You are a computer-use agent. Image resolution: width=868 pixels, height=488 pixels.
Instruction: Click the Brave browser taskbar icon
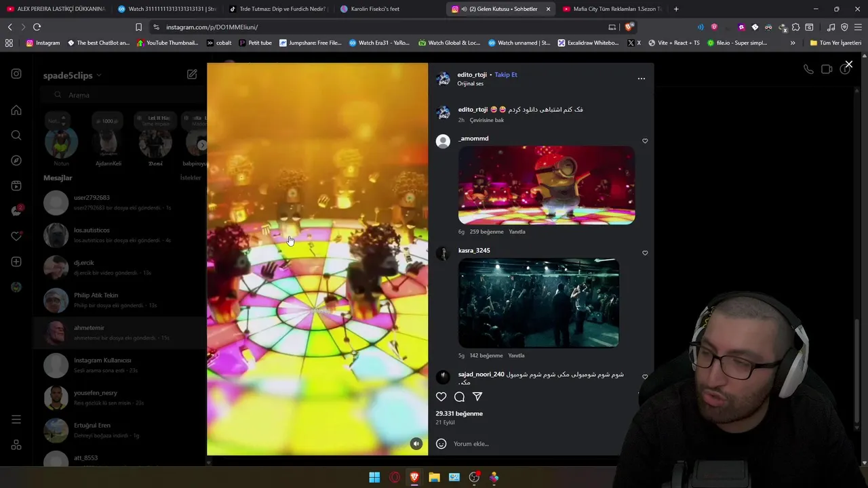pos(414,477)
